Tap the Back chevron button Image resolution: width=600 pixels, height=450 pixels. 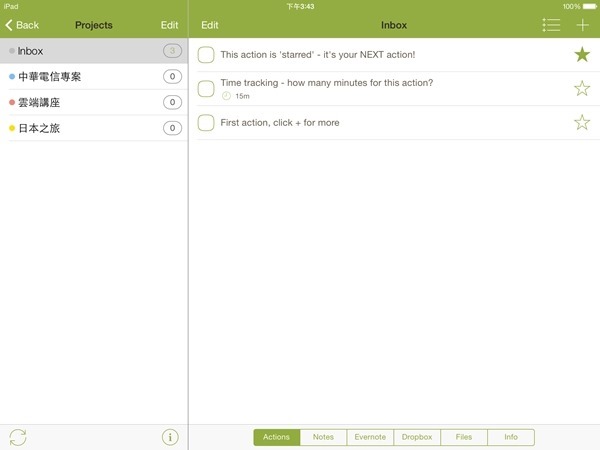coord(22,25)
